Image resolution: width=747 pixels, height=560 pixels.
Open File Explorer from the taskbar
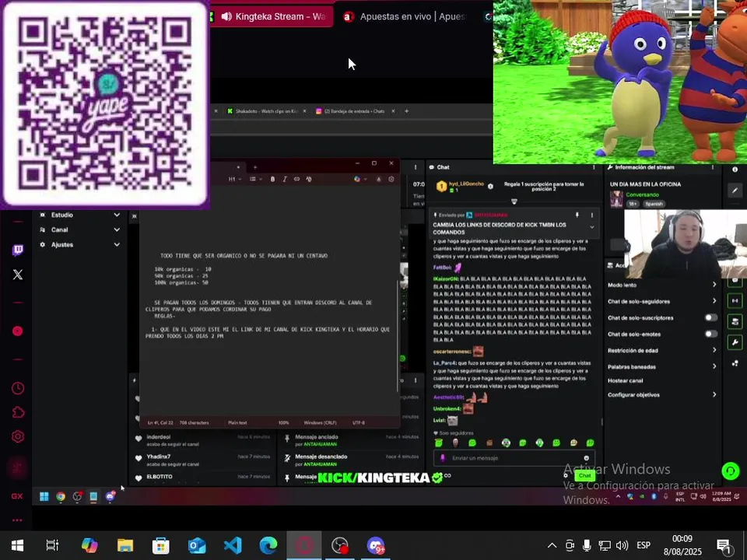pos(125,545)
